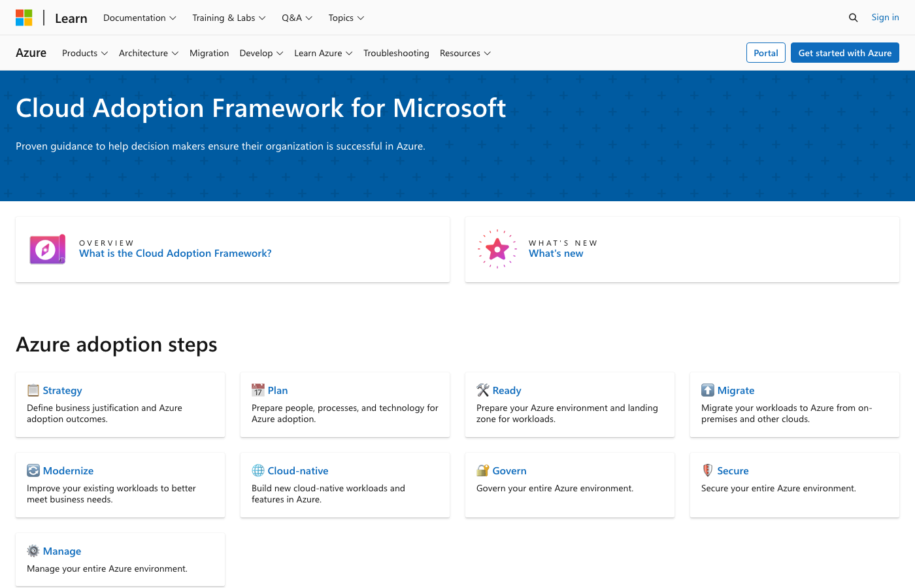This screenshot has width=915, height=588.
Task: Click the Strategy clipboard icon
Action: pyautogui.click(x=33, y=390)
